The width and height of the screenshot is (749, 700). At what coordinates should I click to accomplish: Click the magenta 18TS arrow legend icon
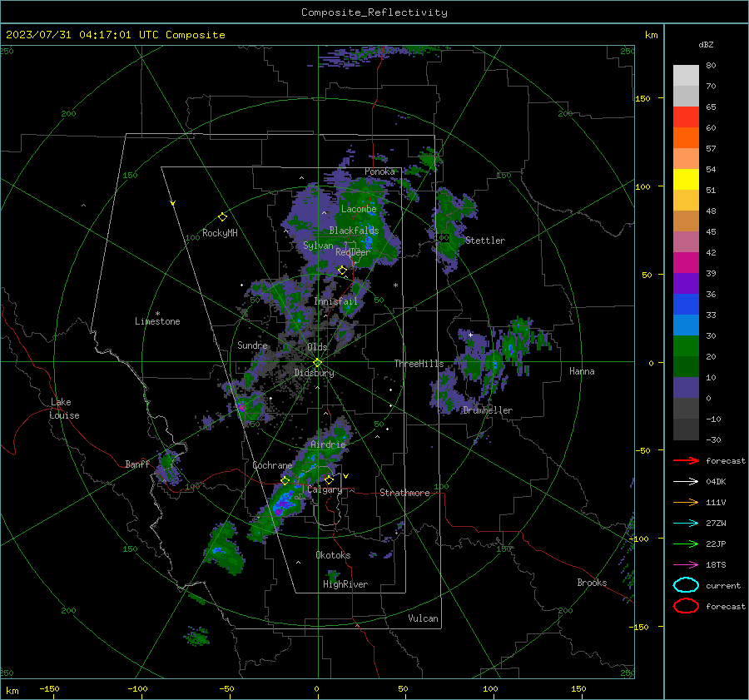coord(686,565)
